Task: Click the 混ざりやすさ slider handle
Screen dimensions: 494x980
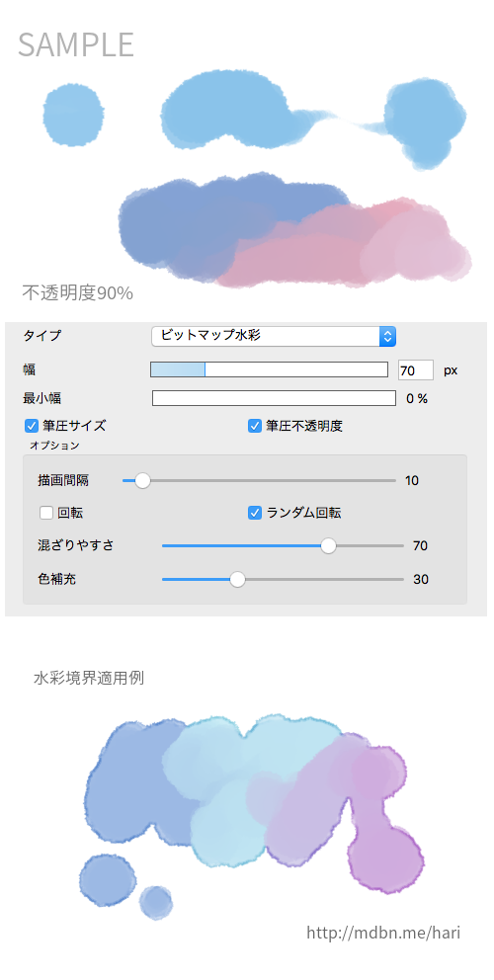Action: pyautogui.click(x=328, y=545)
